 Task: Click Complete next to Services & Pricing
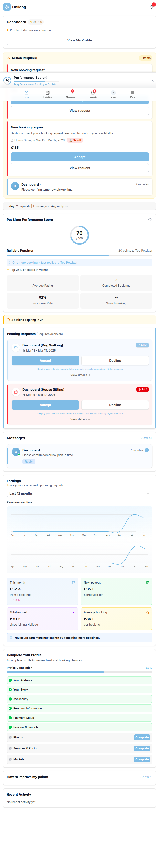tap(142, 748)
